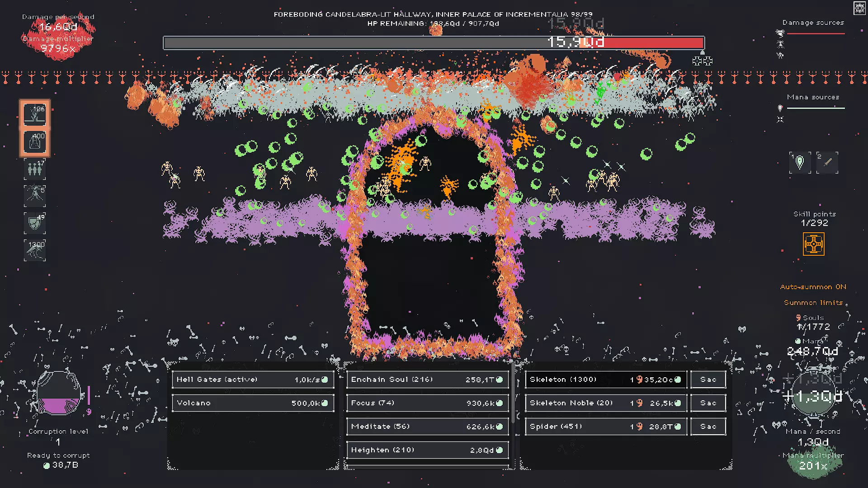Screen dimensions: 868x488
Task: Click the dead tree icon numbered 106
Action: [35, 114]
